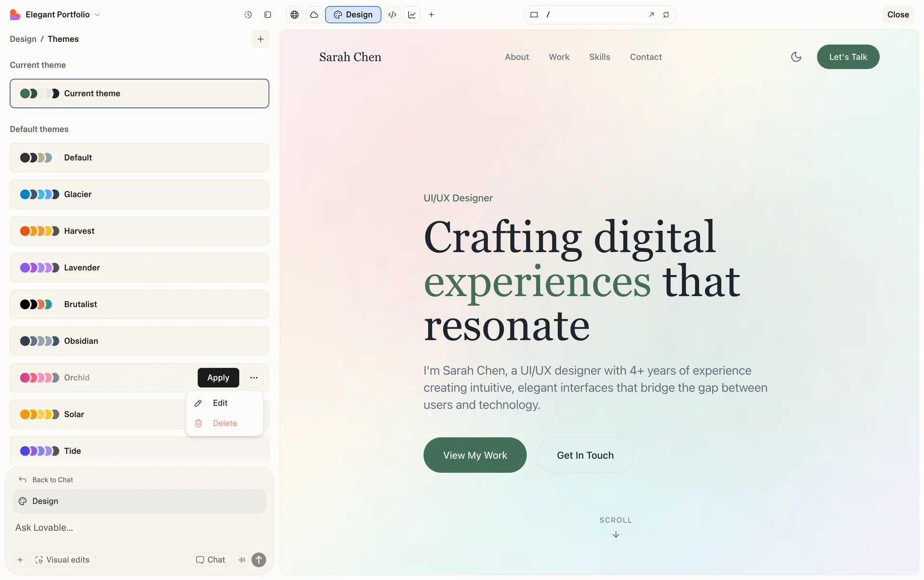Open the code view icon
924x580 pixels.
coord(392,14)
